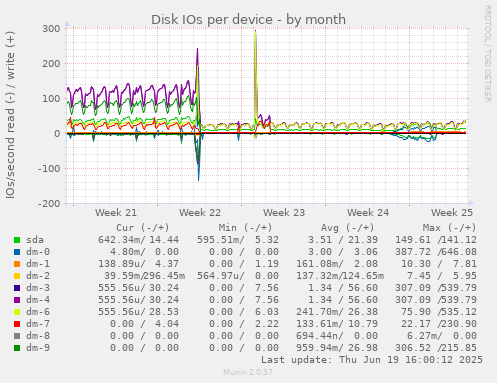The height and width of the screenshot is (383, 497).
Task: Select the dm-7 legend label
Action: 38,324
